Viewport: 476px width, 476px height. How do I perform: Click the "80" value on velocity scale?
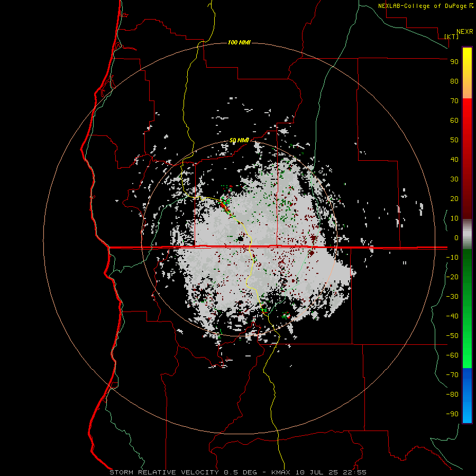454,81
